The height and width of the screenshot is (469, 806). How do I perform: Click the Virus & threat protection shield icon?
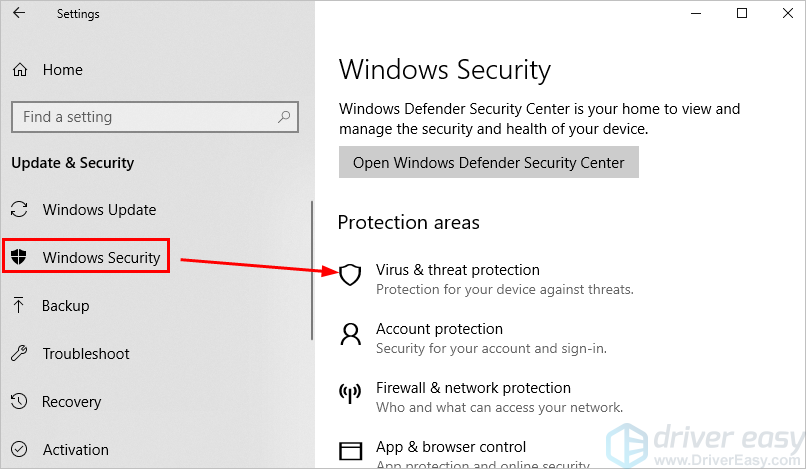pos(350,275)
